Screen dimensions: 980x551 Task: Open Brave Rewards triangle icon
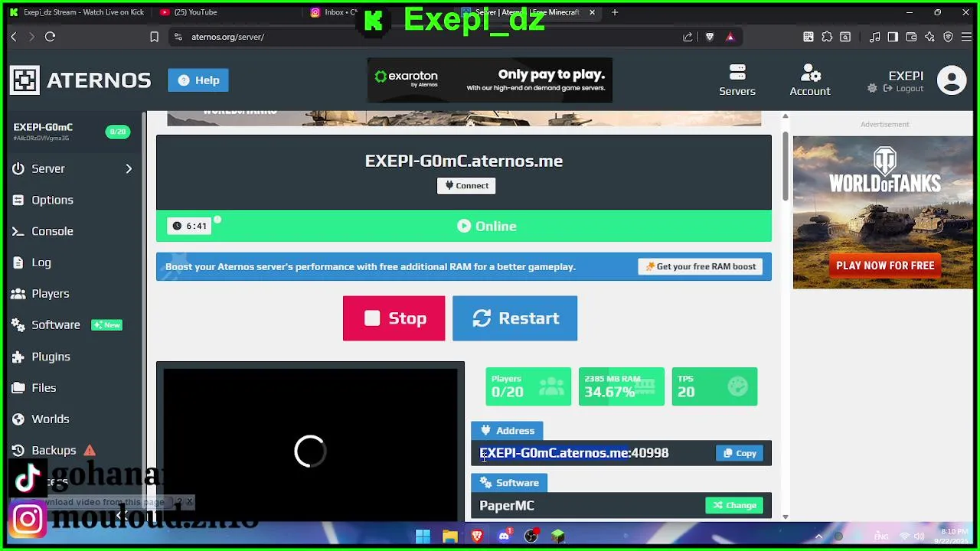[x=730, y=37]
